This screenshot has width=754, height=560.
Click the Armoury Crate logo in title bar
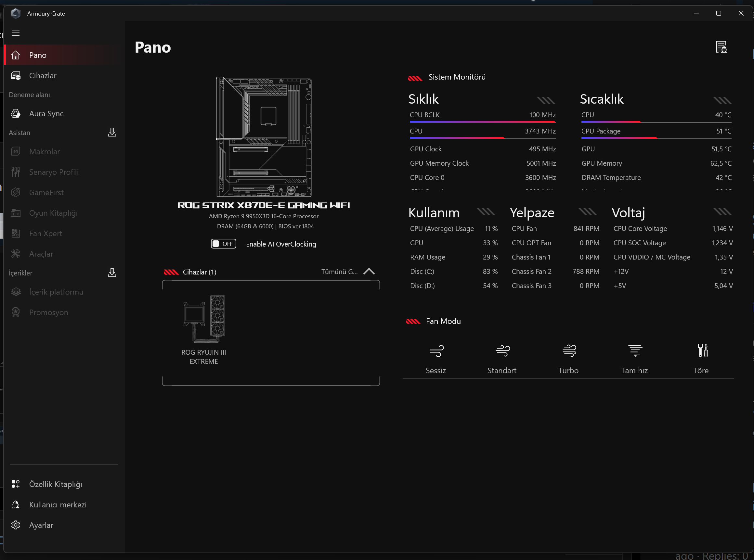point(16,13)
